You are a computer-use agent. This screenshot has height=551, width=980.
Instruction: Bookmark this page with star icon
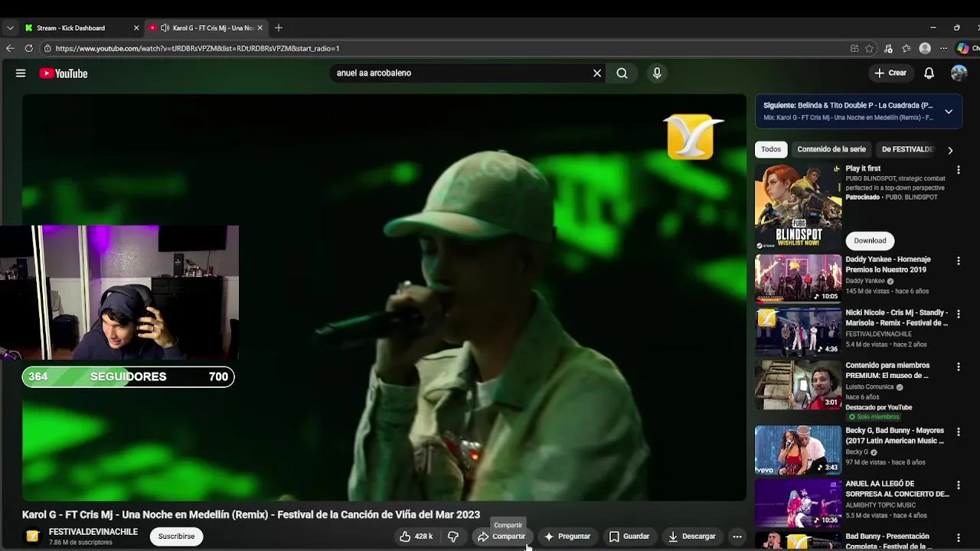(x=869, y=48)
